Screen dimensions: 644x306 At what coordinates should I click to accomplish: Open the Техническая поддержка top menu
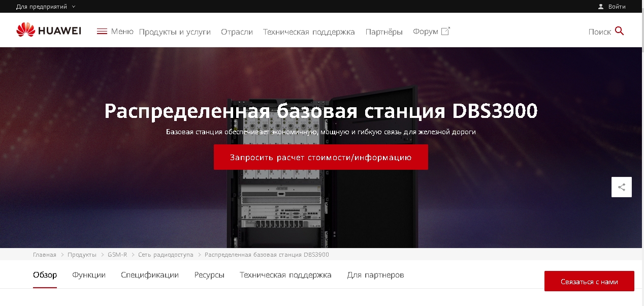[309, 32]
